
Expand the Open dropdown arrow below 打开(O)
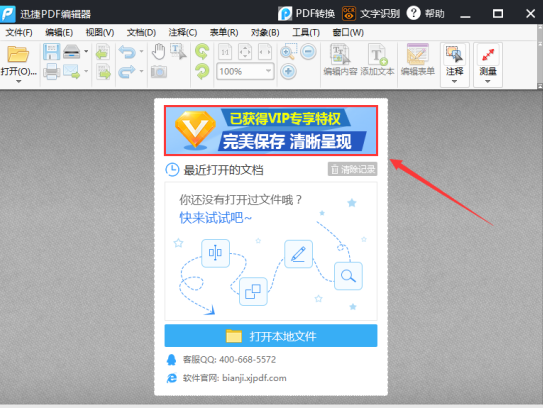(19, 81)
